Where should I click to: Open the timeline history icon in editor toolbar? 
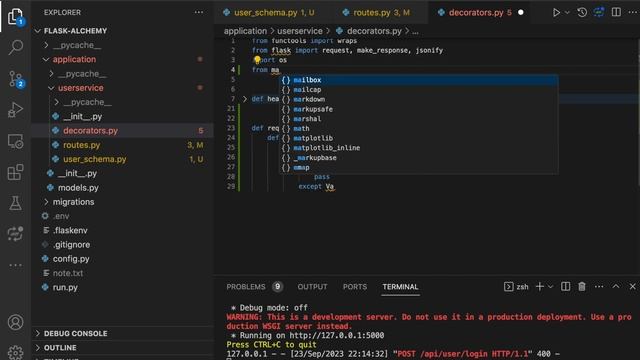point(582,13)
